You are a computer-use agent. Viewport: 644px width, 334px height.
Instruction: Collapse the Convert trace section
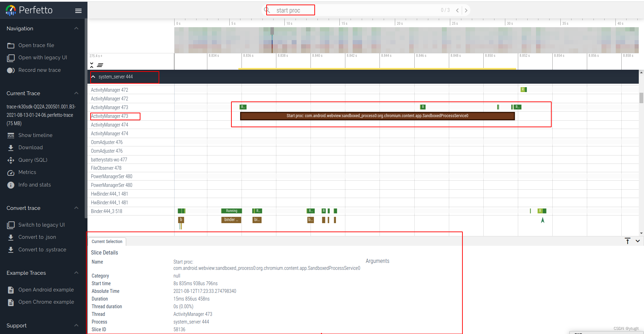click(76, 208)
